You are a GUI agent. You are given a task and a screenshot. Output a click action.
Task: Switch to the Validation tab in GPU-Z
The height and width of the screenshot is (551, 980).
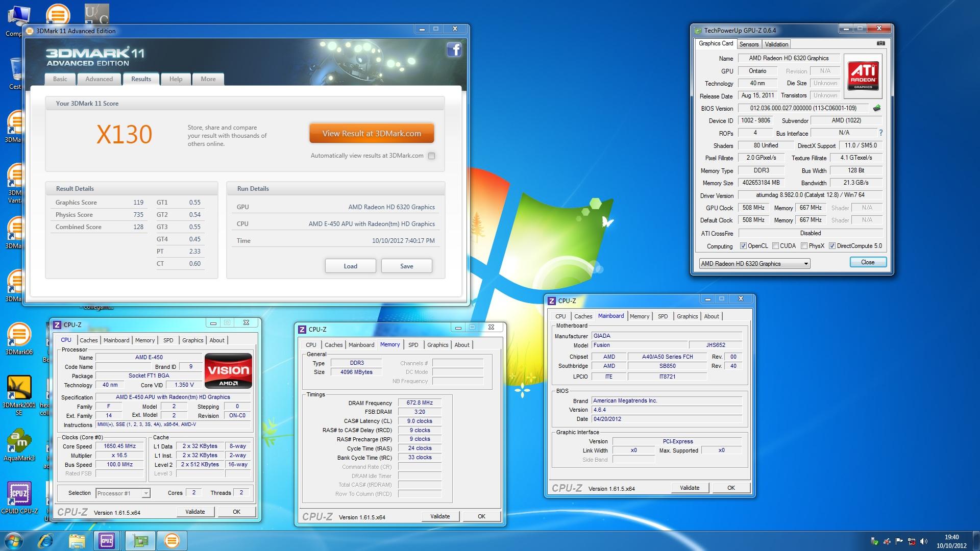coord(776,44)
